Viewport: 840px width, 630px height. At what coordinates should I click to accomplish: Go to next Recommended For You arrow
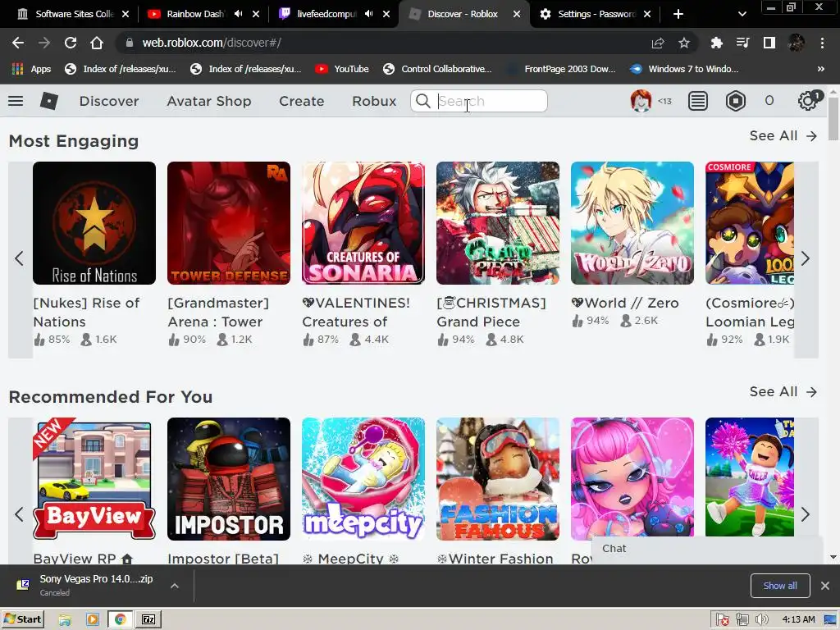(x=806, y=515)
